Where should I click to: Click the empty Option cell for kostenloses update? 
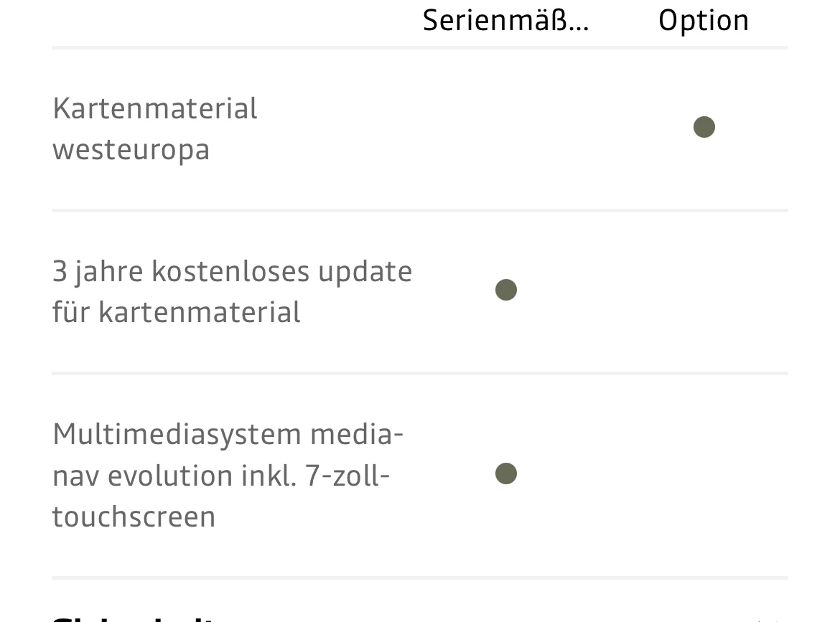point(704,291)
